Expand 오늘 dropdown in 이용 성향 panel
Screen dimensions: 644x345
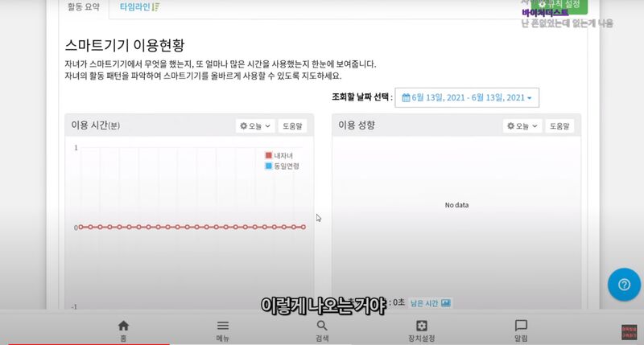[522, 126]
